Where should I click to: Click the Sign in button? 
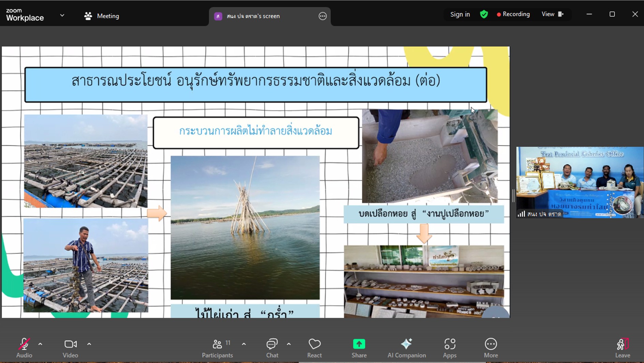click(x=460, y=14)
